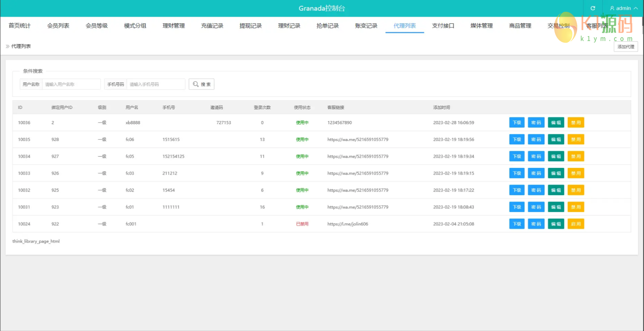Image resolution: width=644 pixels, height=331 pixels.
Task: View 下级 of agent fc02
Action: [517, 190]
